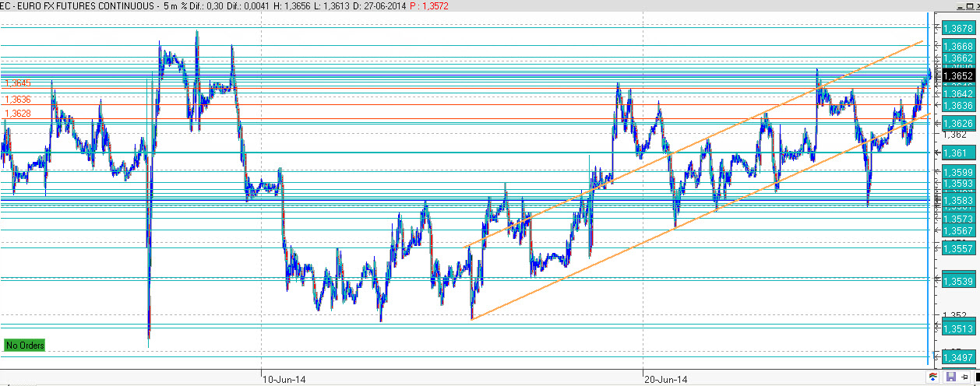Click the 10-Jun-14 date label
Viewport: 980px width, 386px height.
[284, 380]
